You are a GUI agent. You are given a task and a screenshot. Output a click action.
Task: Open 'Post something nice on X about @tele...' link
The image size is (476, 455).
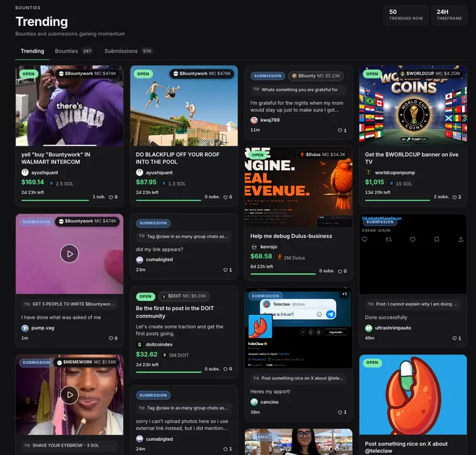click(298, 378)
